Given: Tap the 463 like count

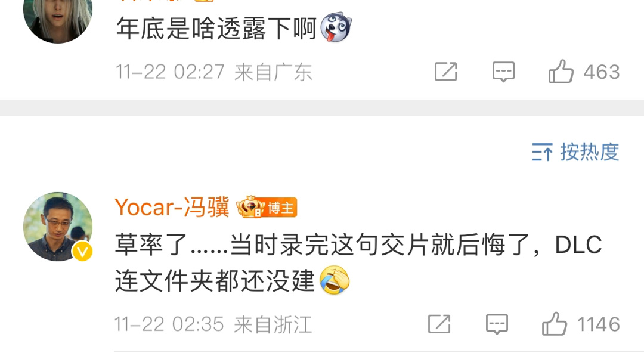Looking at the screenshot, I should 602,72.
